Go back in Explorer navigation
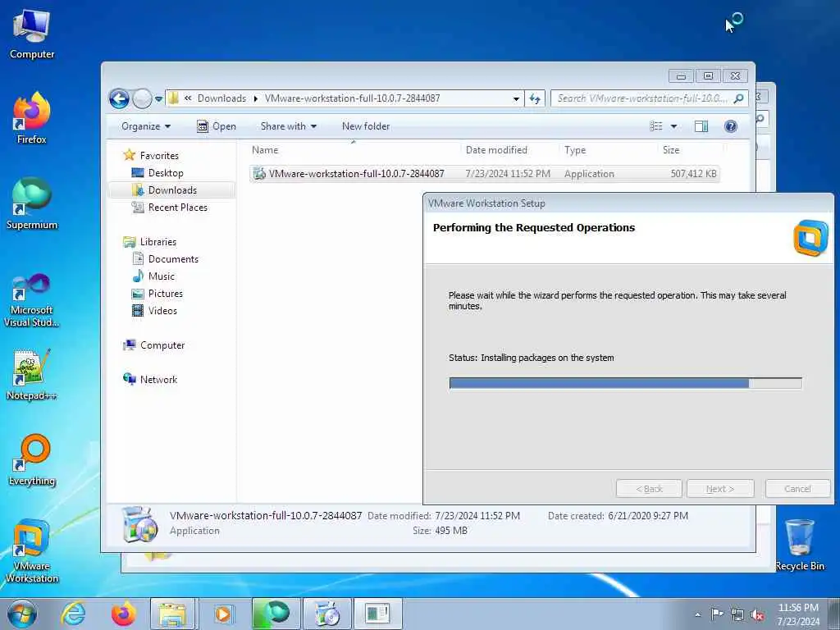 (119, 98)
